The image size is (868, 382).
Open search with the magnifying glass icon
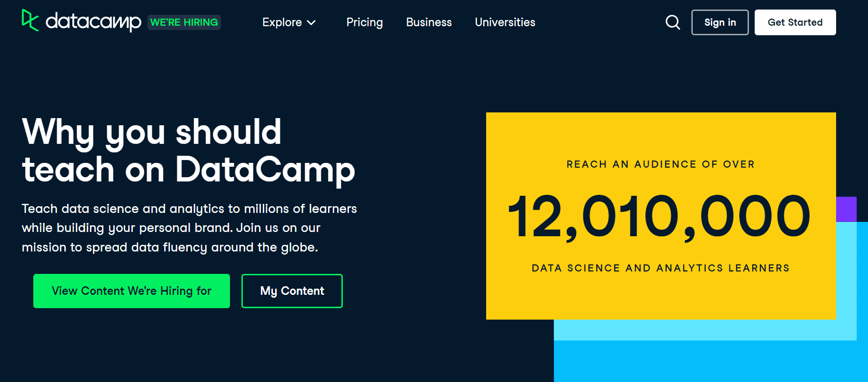[673, 22]
